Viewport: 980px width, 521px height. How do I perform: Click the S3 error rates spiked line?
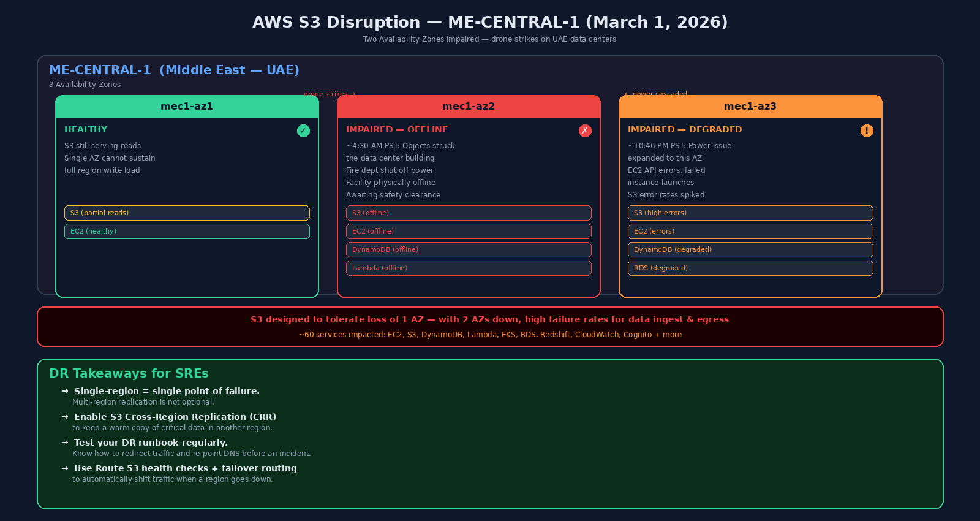click(x=666, y=195)
